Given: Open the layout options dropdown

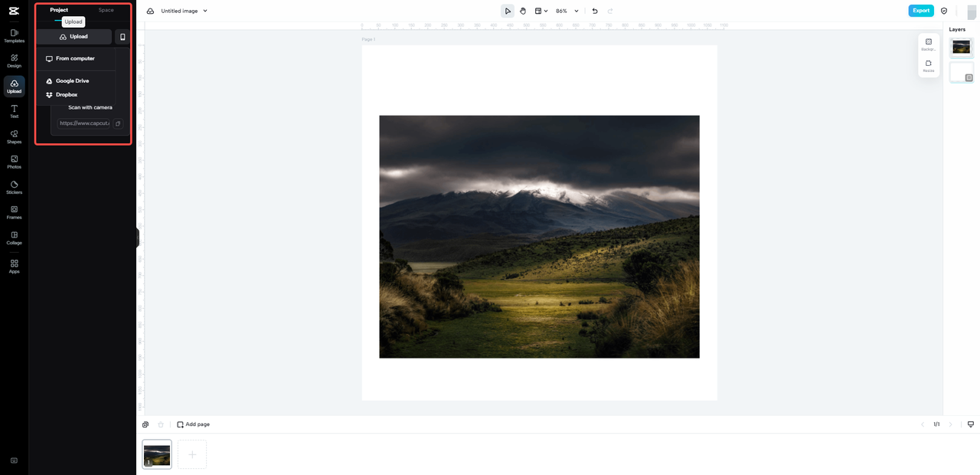Looking at the screenshot, I should click(x=541, y=11).
